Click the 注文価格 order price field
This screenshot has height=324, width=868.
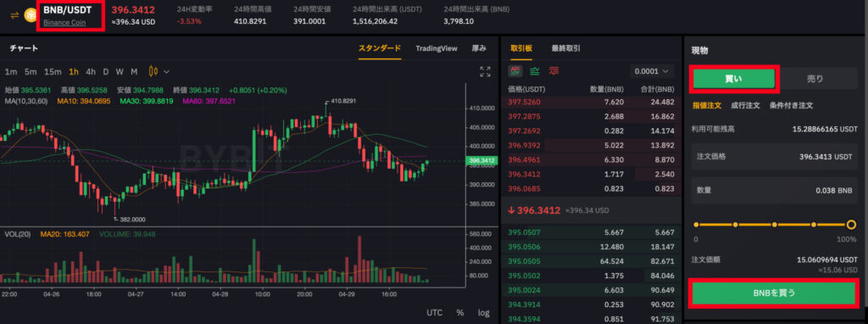(x=774, y=157)
